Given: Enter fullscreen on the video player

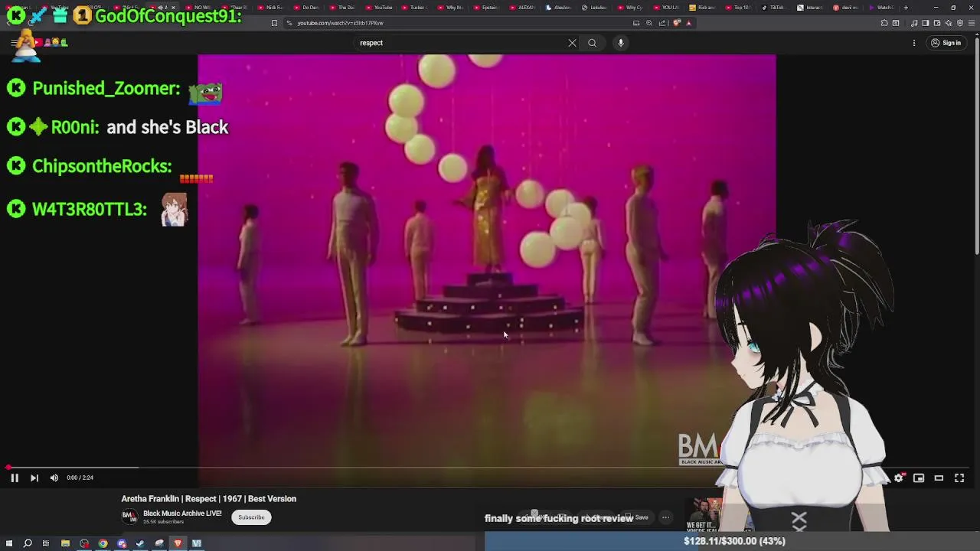Looking at the screenshot, I should click(x=959, y=478).
